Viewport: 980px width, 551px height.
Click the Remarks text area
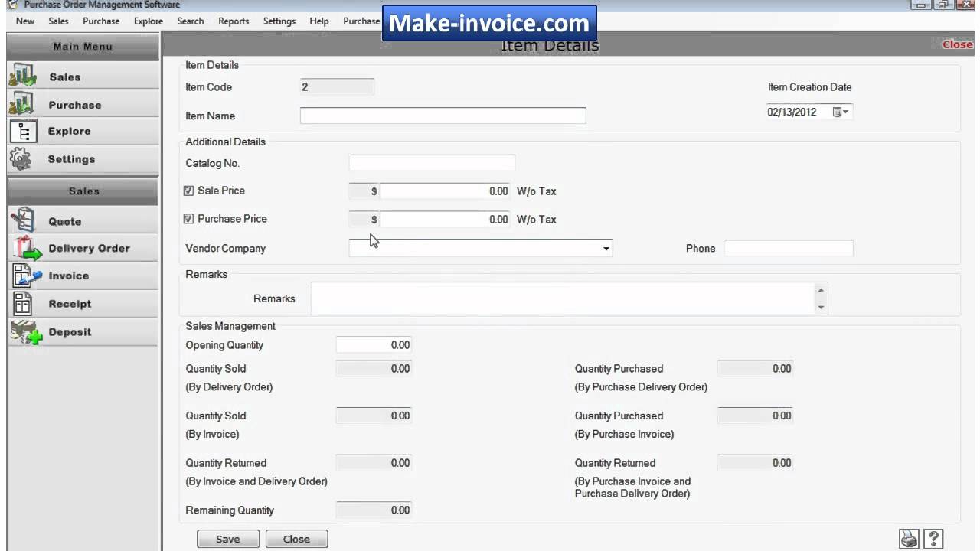pyautogui.click(x=563, y=298)
